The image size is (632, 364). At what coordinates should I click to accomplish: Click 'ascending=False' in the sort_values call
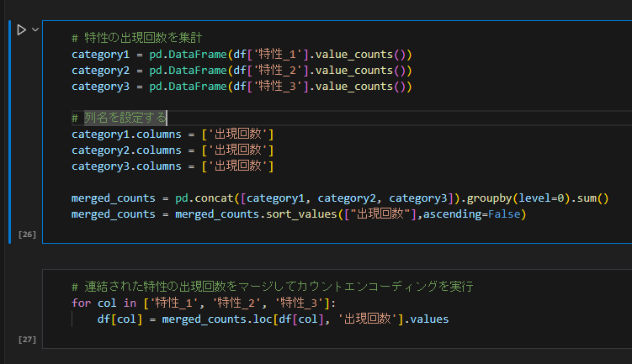coord(471,214)
